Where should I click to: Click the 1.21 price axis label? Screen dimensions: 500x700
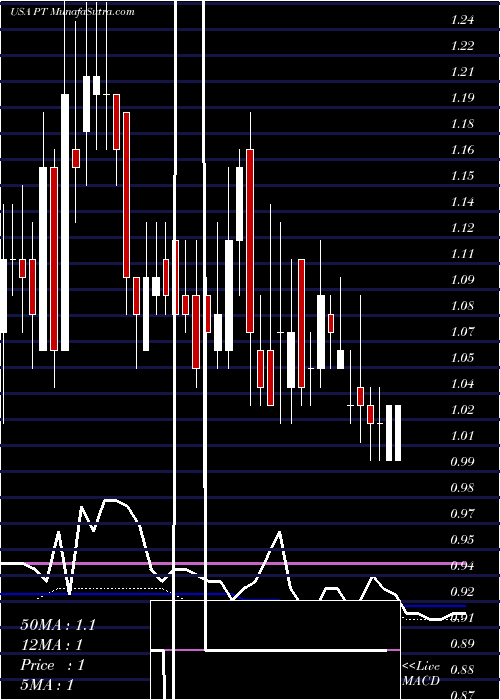[x=462, y=71]
